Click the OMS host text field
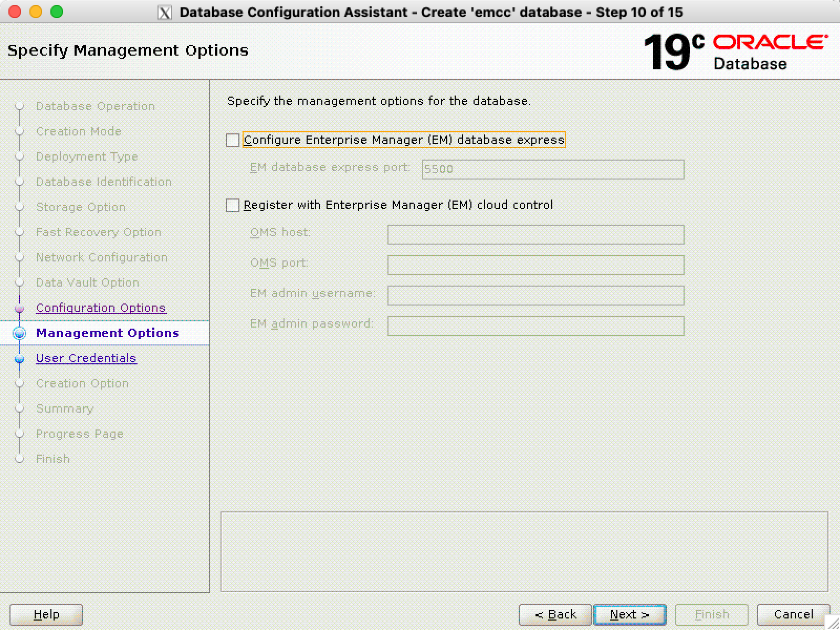 point(535,235)
